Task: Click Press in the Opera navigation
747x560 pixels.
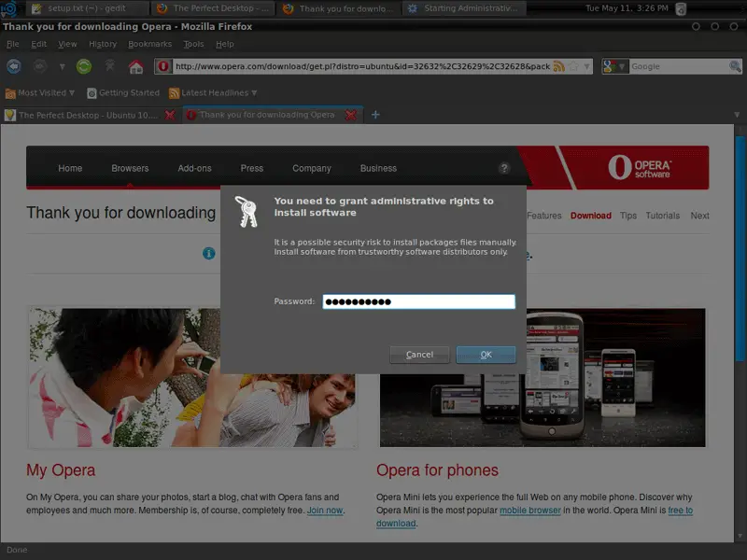Action: (251, 168)
